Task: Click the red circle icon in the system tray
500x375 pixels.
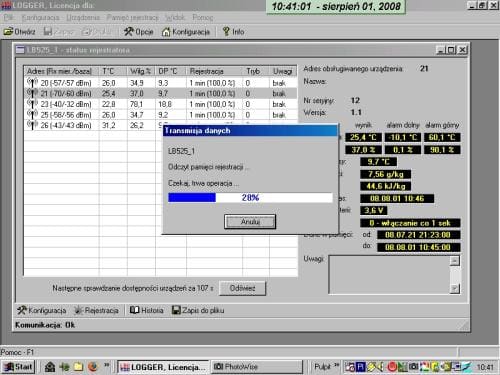Action: 392,367
